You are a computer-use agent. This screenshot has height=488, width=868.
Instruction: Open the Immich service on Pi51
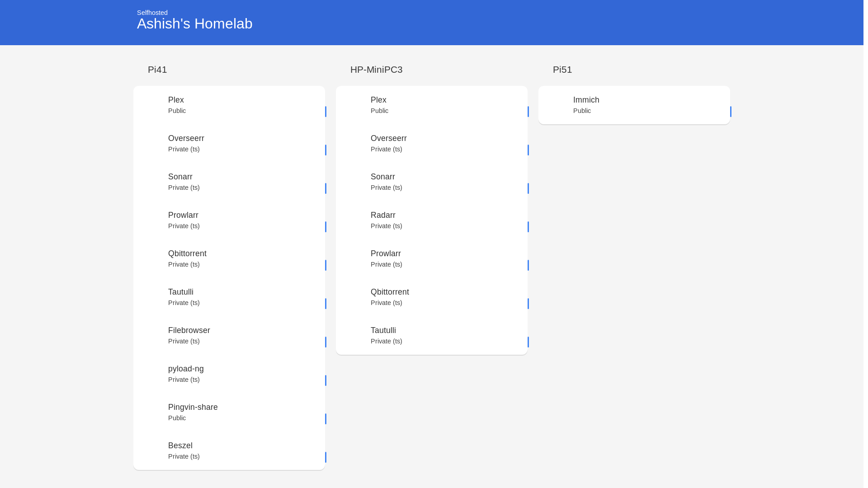(634, 105)
